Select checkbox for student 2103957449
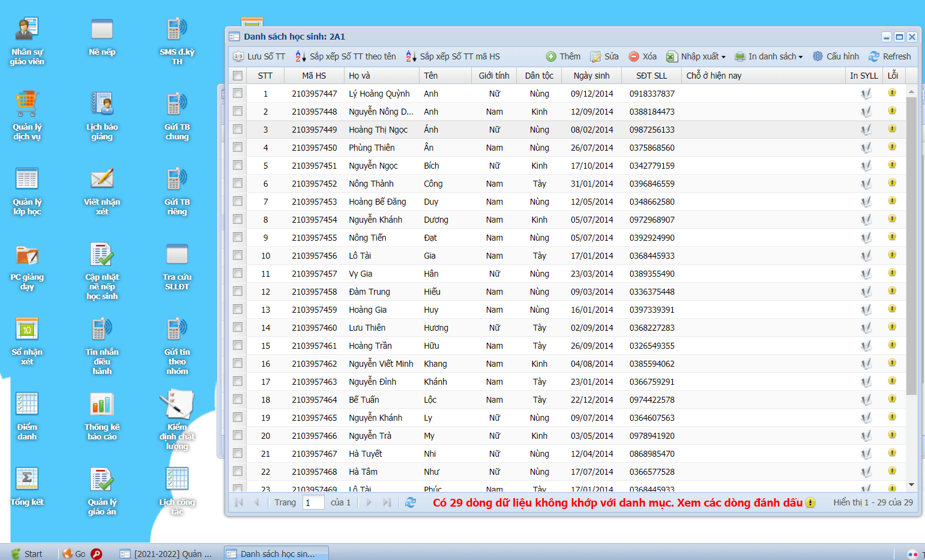The width and height of the screenshot is (925, 560). (238, 130)
